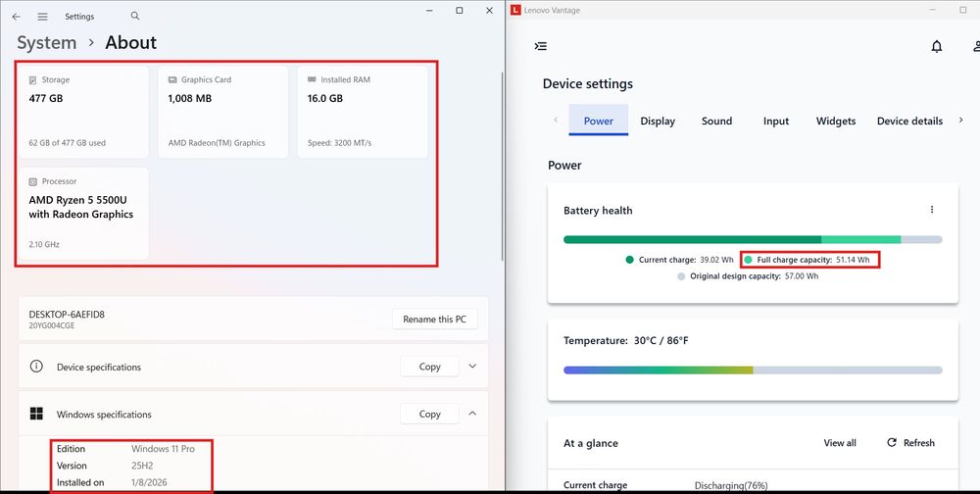Click the 1/8/2026 installed on date

click(149, 483)
